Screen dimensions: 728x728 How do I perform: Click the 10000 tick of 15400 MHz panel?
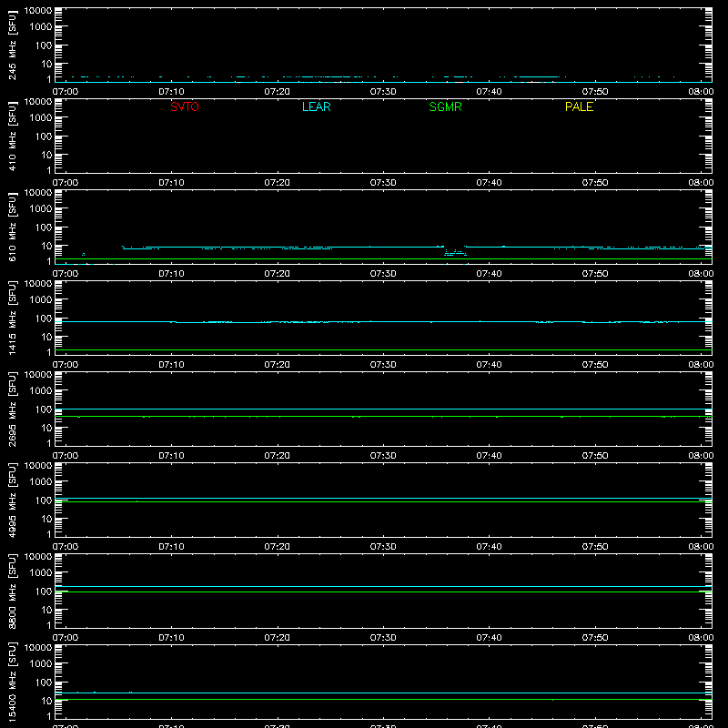(38, 648)
